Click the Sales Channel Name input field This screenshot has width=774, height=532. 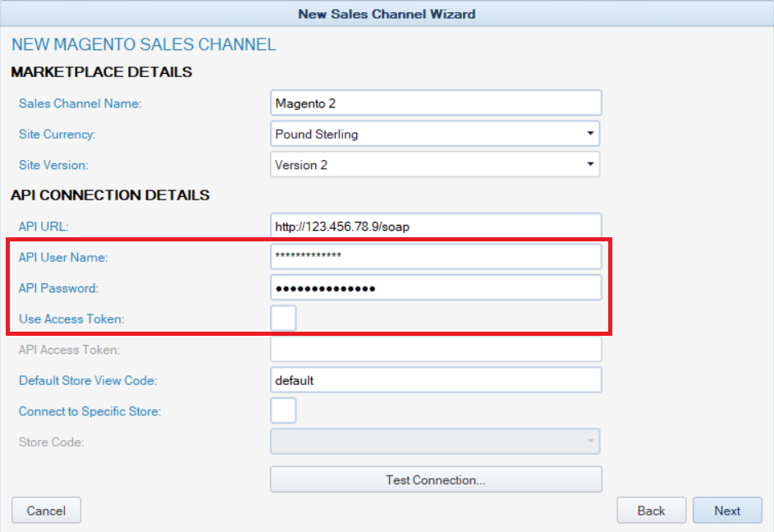coord(435,103)
